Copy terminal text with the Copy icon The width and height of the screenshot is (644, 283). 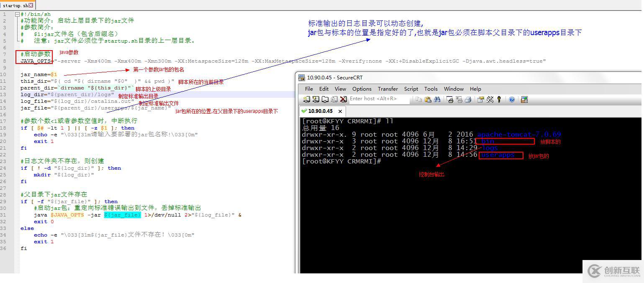click(418, 99)
